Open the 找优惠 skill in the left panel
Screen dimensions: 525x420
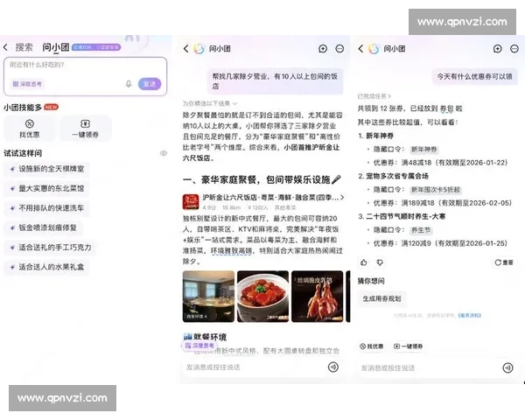pyautogui.click(x=30, y=129)
